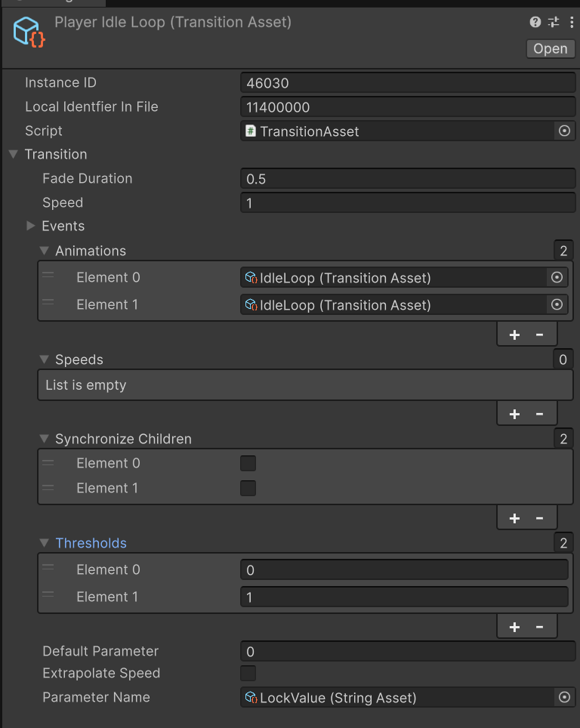Open object picker for Animations Element 0
This screenshot has height=728, width=580.
[557, 278]
